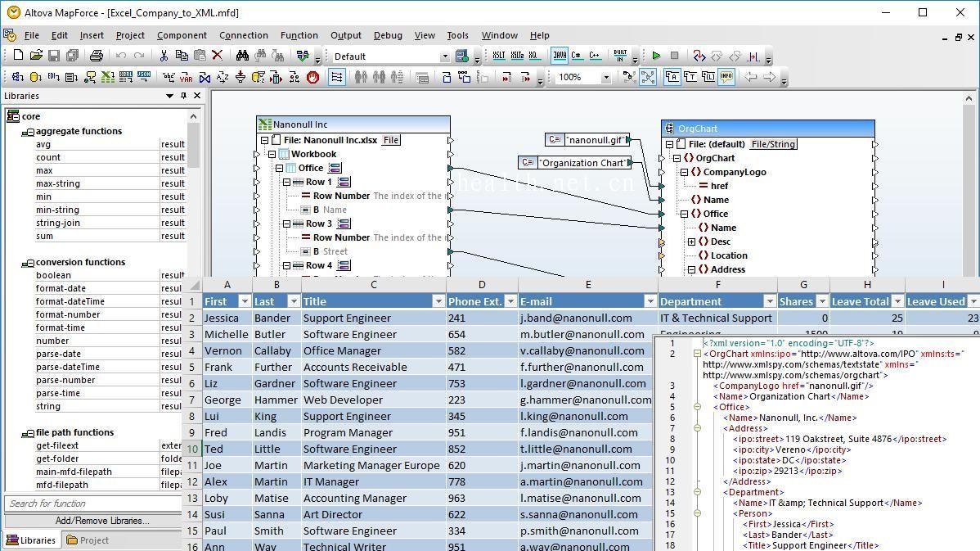The image size is (980, 551).
Task: Insert JSON component icon
Action: 144,77
